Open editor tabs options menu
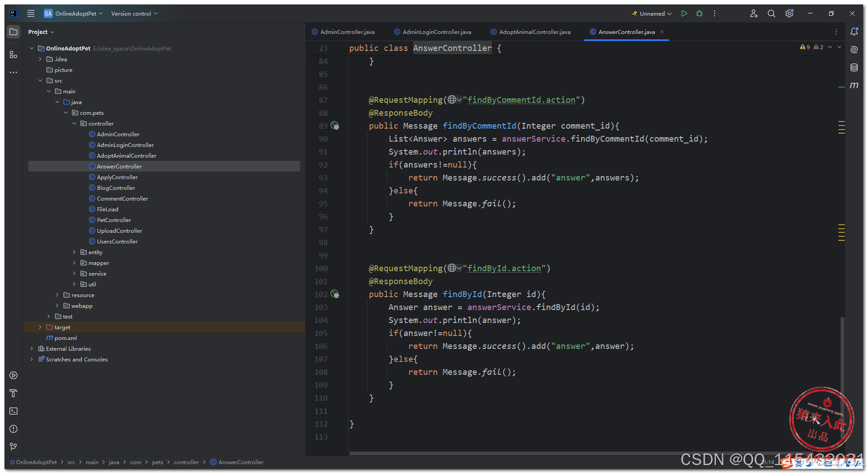The image size is (868, 474). click(x=836, y=32)
